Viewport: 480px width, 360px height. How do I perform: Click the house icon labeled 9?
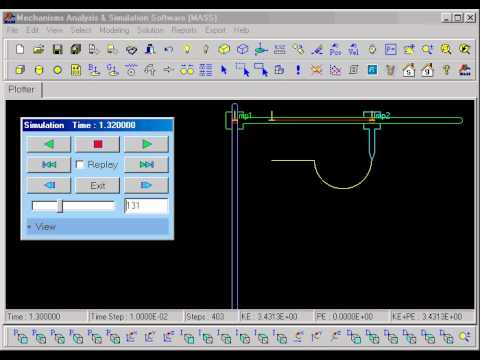[427, 70]
